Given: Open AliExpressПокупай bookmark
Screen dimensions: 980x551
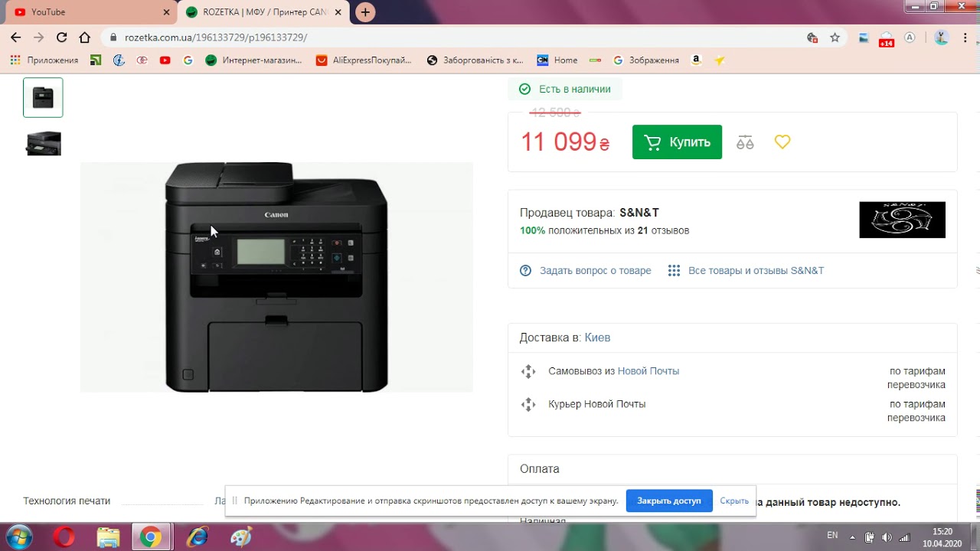Looking at the screenshot, I should (x=364, y=60).
